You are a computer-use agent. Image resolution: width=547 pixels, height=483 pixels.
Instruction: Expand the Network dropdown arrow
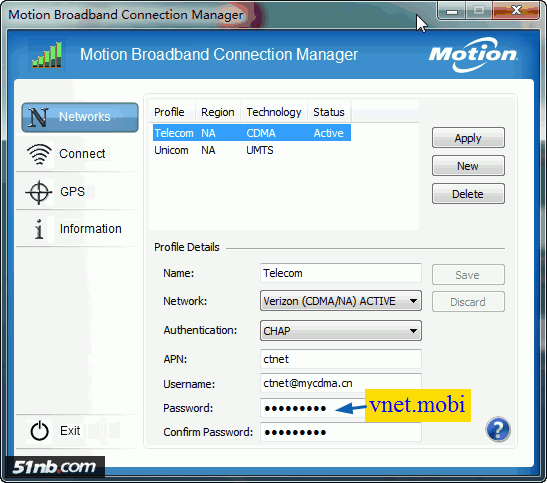(413, 301)
